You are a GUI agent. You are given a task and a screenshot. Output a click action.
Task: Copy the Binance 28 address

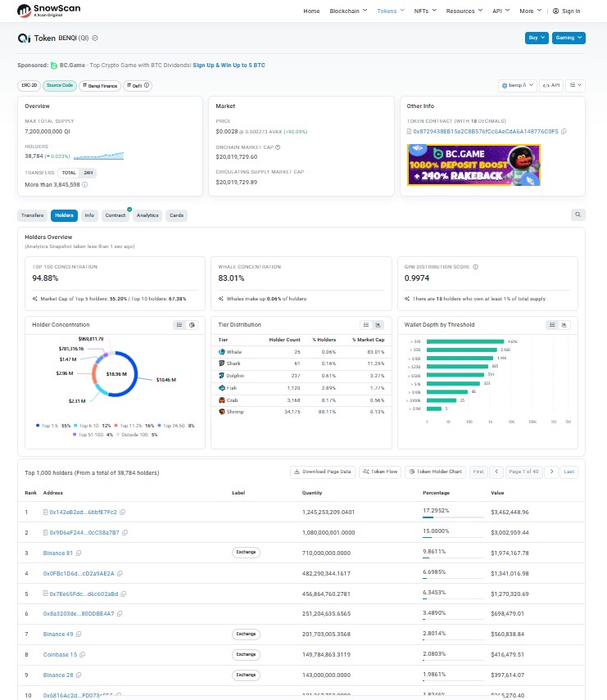tap(79, 675)
